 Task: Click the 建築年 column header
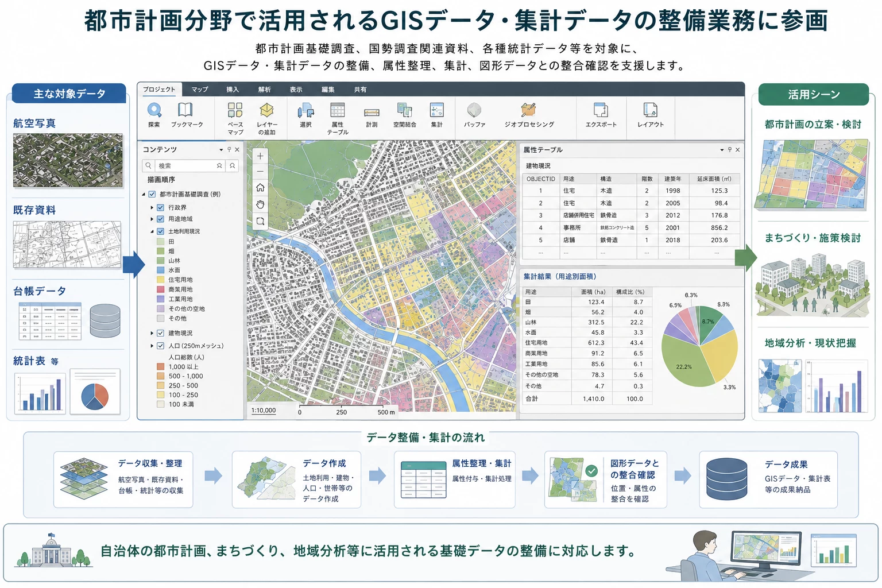(x=673, y=179)
